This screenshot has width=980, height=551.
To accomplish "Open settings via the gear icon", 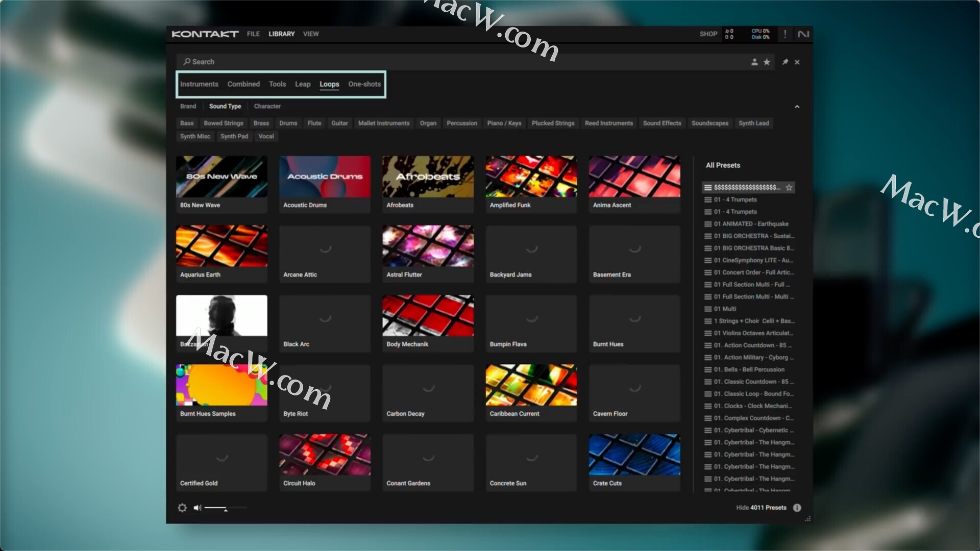I will coord(182,508).
